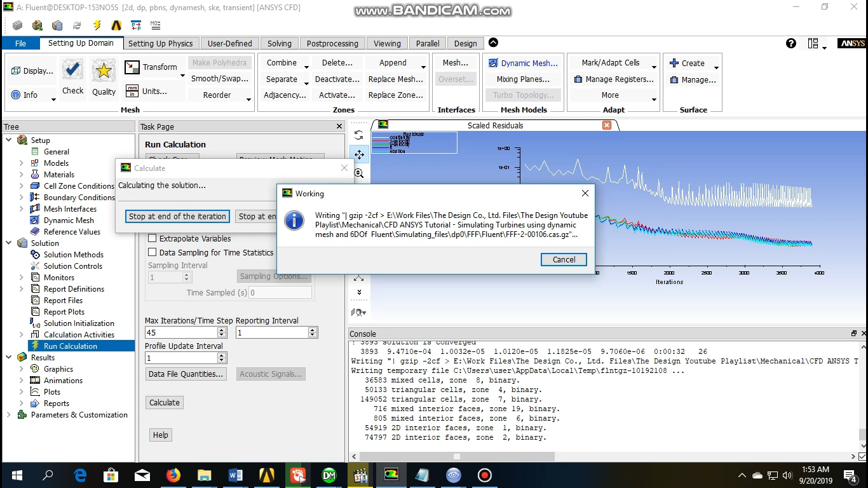Switch to the Setting Up Physics tab

161,43
